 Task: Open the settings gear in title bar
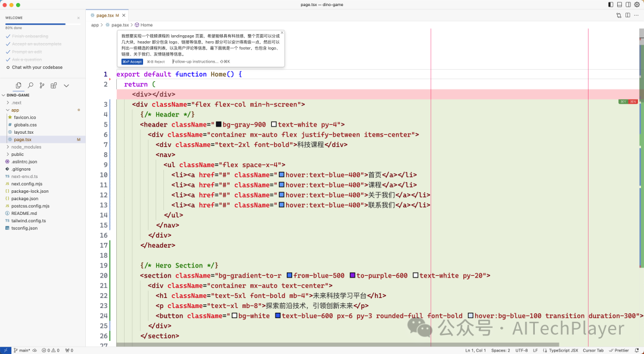click(637, 5)
